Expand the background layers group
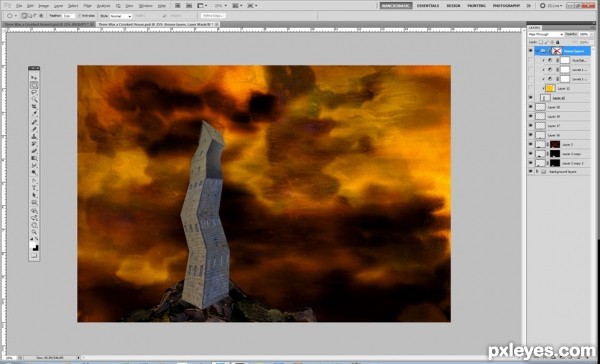The width and height of the screenshot is (600, 364). click(x=537, y=172)
